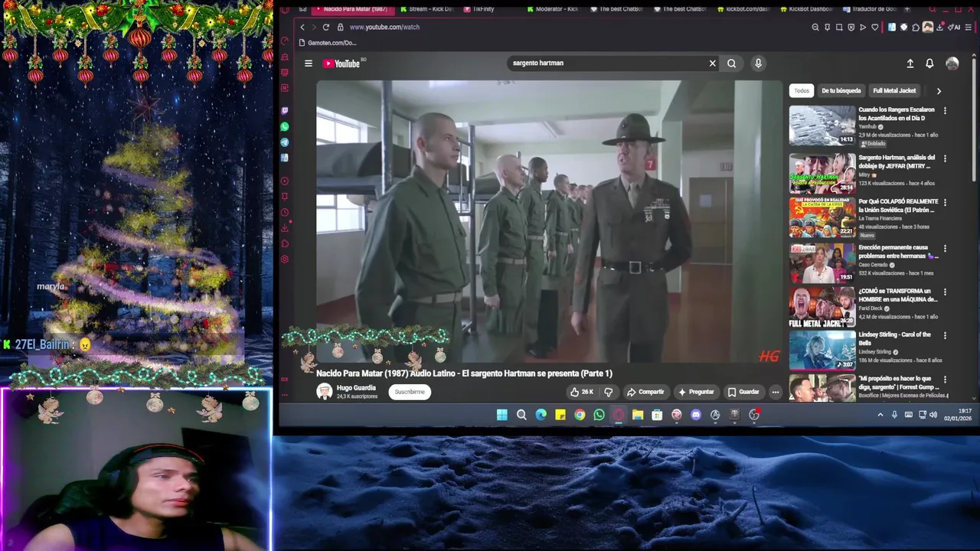Open options for 'Por qué COLAPSÓ REALMENTE' video
980x551 pixels.
[945, 203]
